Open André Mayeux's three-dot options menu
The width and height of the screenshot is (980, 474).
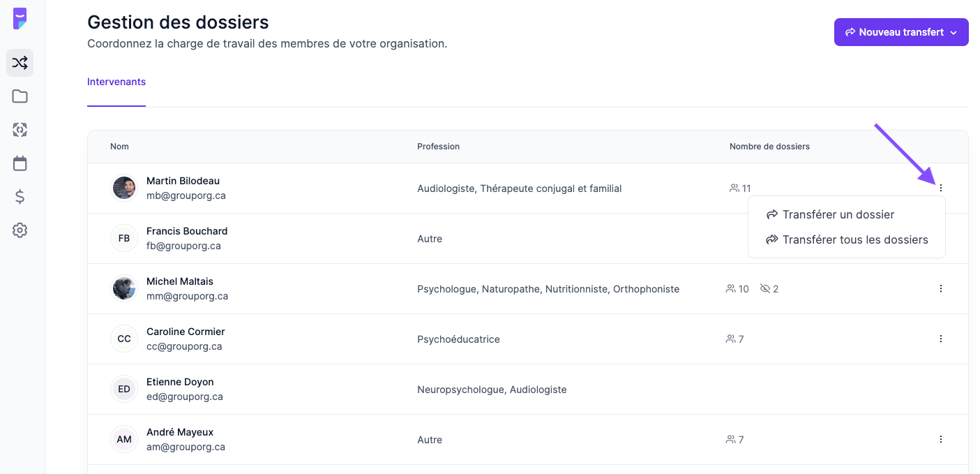point(941,439)
